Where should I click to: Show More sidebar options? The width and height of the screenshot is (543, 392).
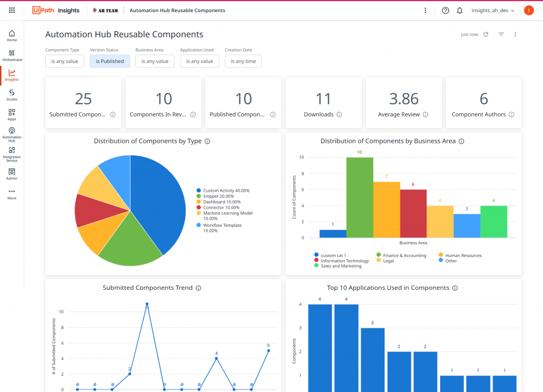(12, 194)
